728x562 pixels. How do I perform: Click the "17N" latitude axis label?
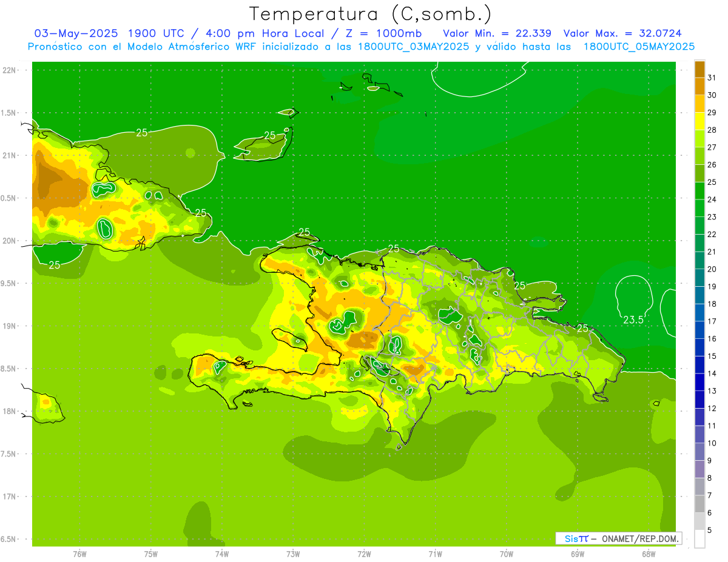[x=9, y=497]
